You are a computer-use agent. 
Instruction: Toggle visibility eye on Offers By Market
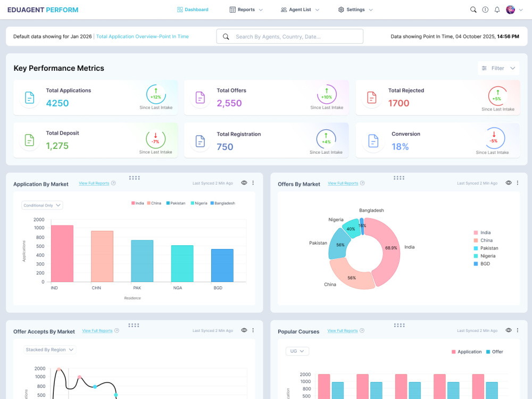tap(508, 183)
